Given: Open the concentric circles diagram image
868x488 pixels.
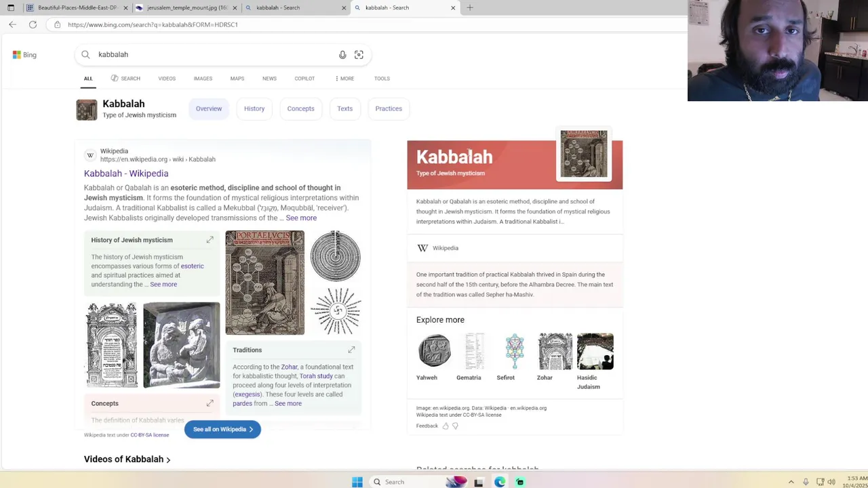Looking at the screenshot, I should coord(336,256).
